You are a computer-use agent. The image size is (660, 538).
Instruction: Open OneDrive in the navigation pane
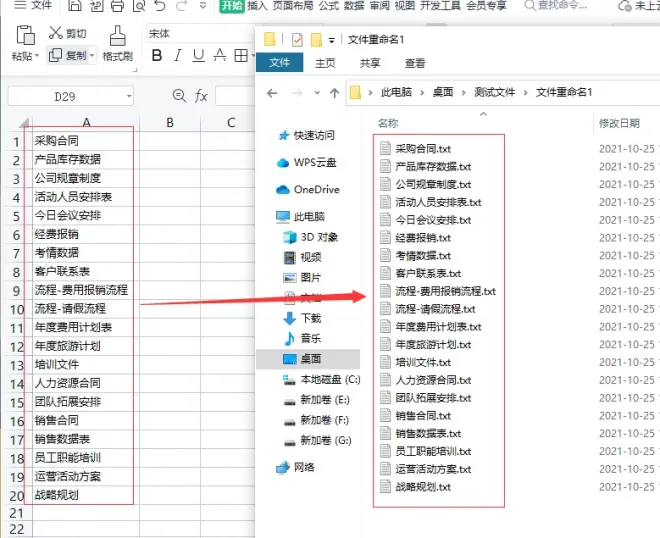tap(316, 189)
